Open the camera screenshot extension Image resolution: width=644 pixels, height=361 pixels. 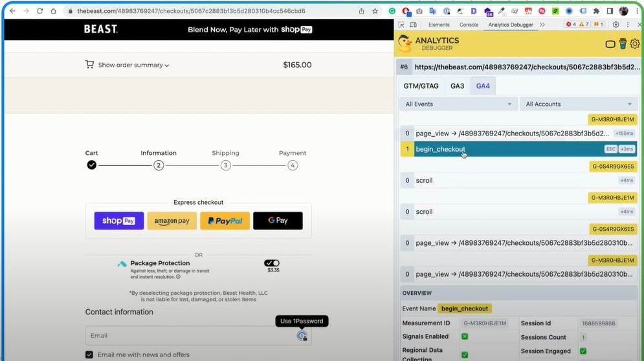tap(419, 11)
